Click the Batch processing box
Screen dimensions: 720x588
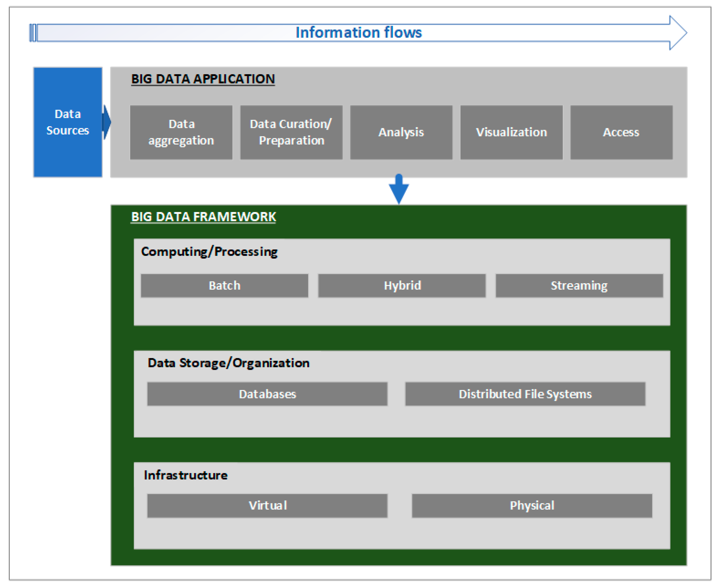225,286
